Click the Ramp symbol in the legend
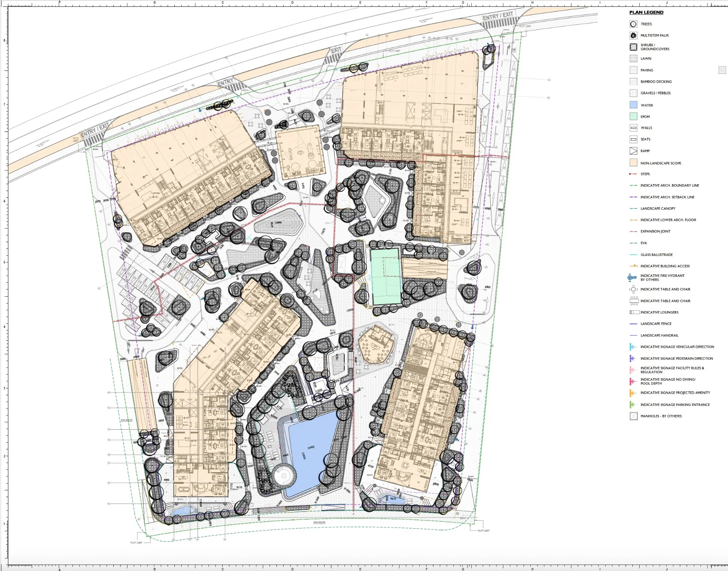This screenshot has height=571, width=728. pos(633,151)
